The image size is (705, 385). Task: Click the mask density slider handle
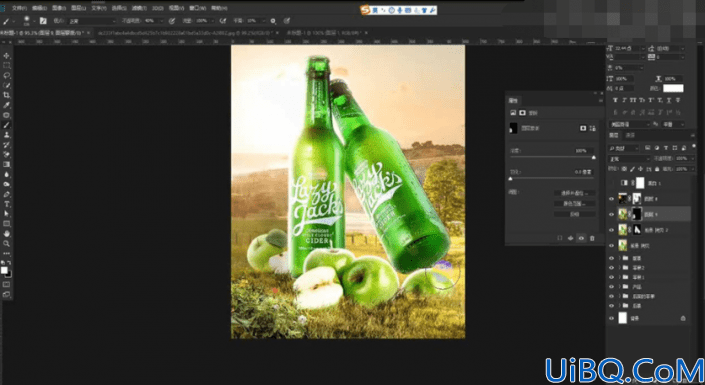(x=593, y=157)
